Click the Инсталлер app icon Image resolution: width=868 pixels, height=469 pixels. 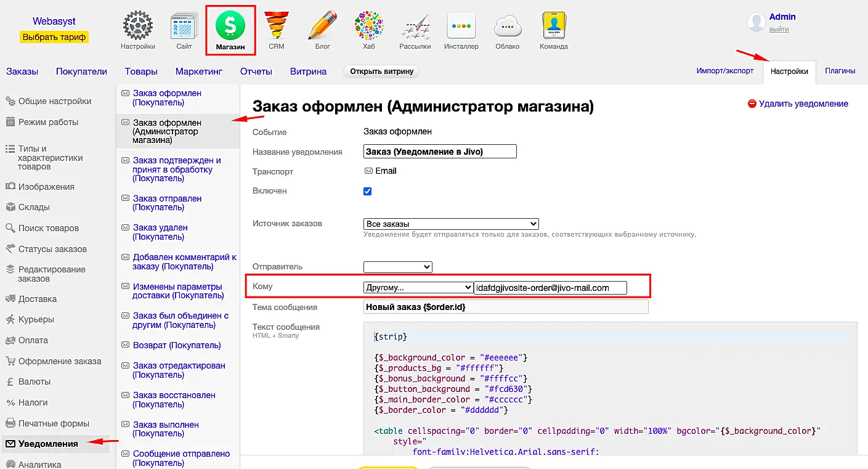tap(461, 27)
